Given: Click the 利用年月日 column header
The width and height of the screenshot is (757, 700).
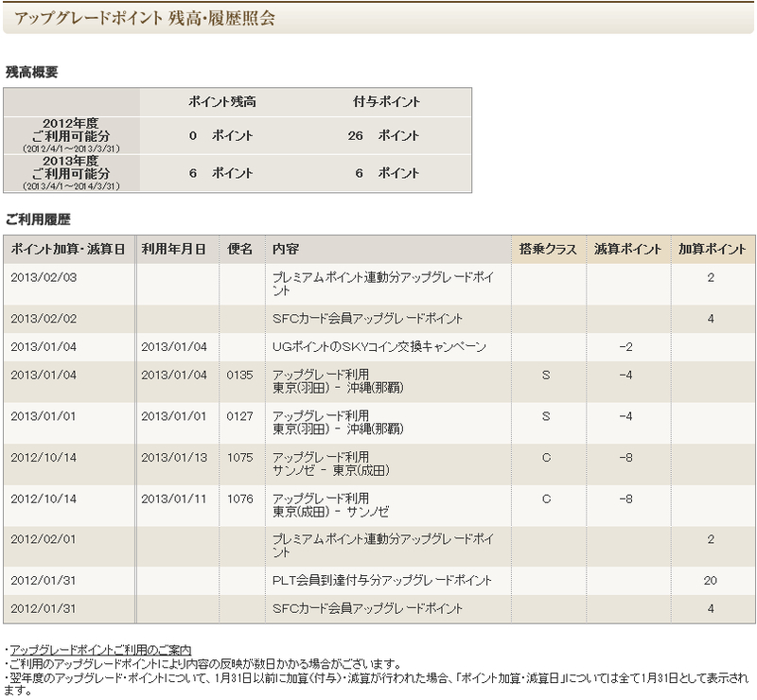Looking at the screenshot, I should [x=174, y=249].
